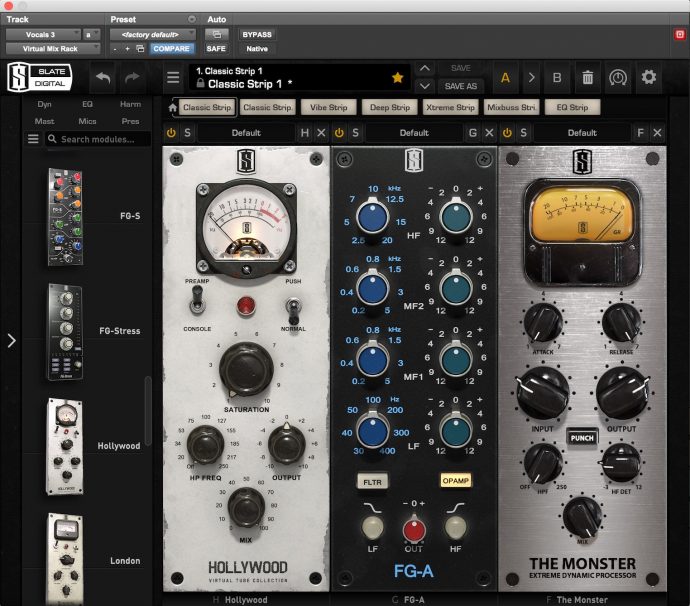The image size is (690, 606).
Task: Select the Mixbuss Strip tab
Action: pyautogui.click(x=511, y=107)
